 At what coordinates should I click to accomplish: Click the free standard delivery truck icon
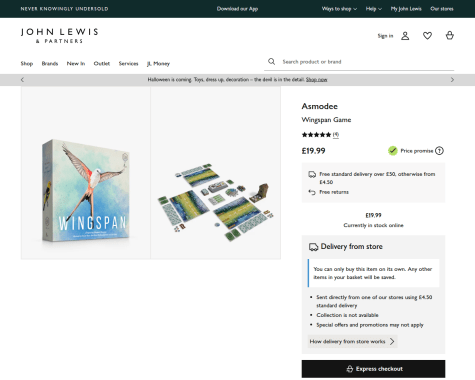point(312,174)
